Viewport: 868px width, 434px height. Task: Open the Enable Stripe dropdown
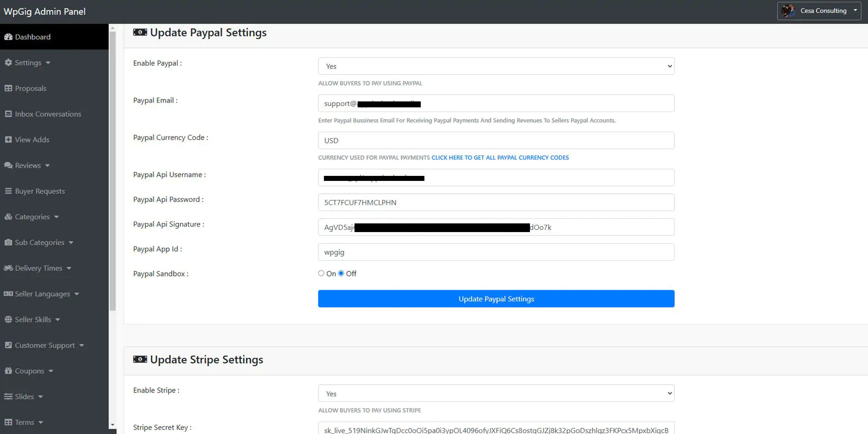(496, 393)
